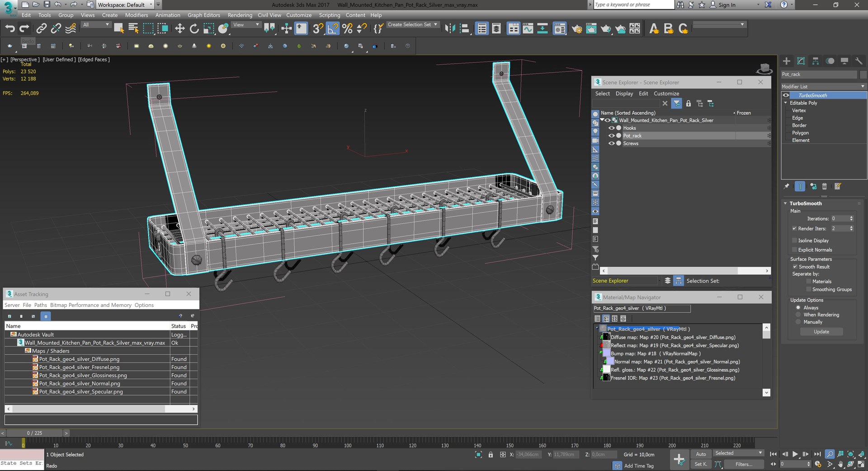Open the Modify panel tab icon

801,61
